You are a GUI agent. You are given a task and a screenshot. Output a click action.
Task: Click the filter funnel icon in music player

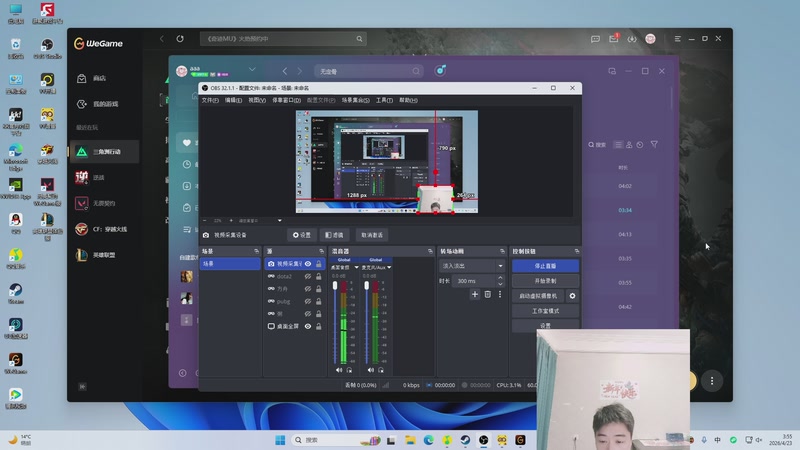(654, 145)
